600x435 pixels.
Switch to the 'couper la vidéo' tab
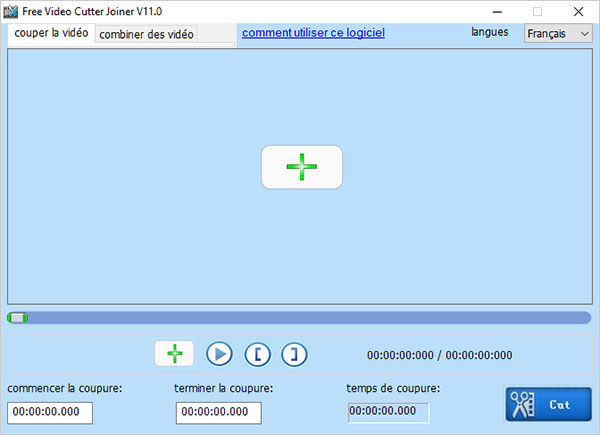pos(51,33)
